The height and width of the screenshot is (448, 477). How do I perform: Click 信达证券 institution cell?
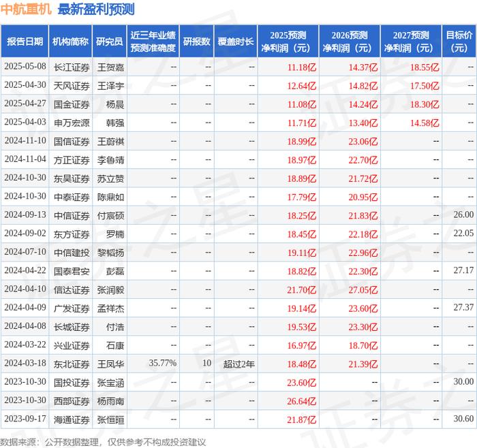tap(72, 289)
